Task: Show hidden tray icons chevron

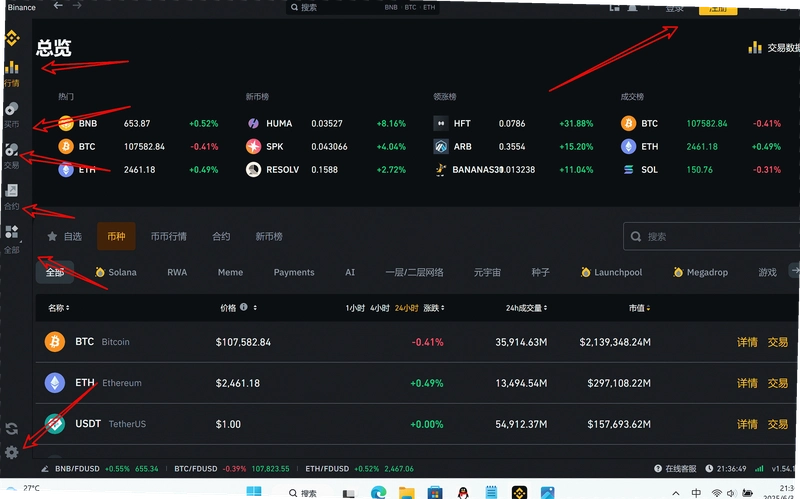Action: [676, 493]
